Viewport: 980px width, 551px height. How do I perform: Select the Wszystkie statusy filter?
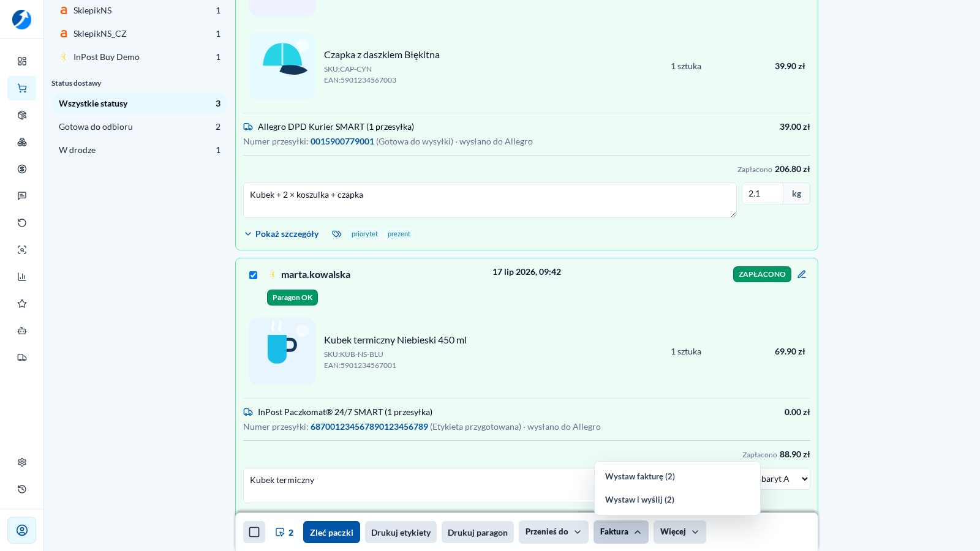(140, 103)
